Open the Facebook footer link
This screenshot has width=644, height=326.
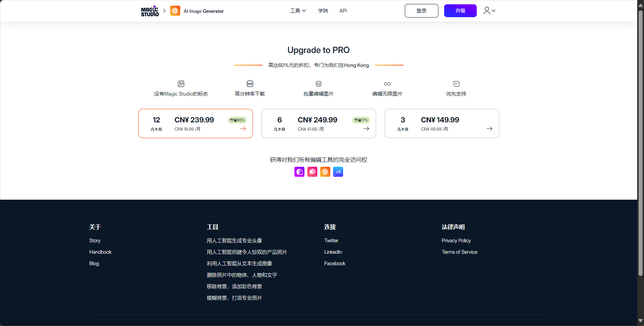pos(335,263)
